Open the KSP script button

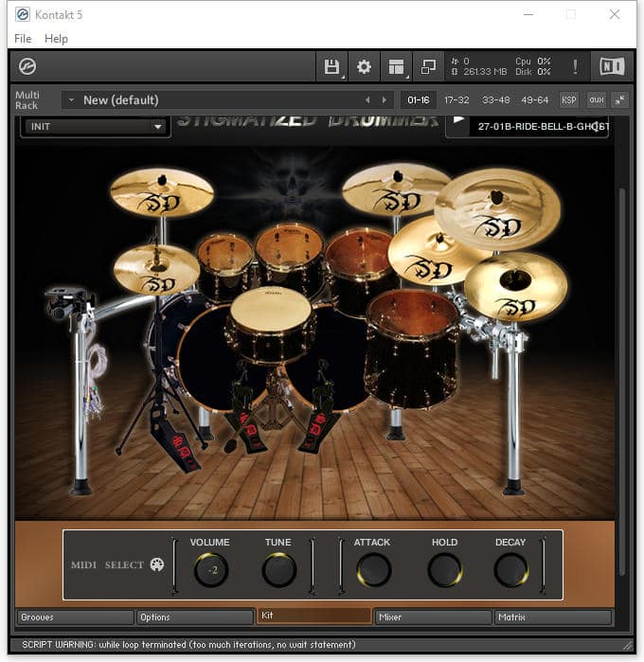[x=569, y=100]
